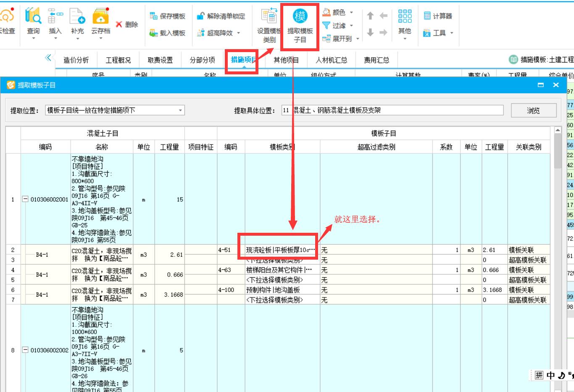This screenshot has height=392, width=574.
Task: Open the 超高降效 dropdown arrow
Action: coord(238,33)
